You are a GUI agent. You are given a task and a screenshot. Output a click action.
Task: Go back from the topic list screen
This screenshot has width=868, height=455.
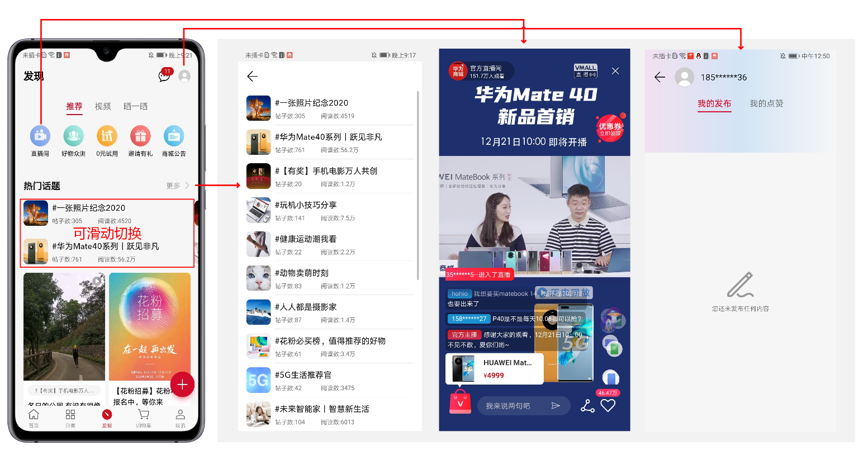coord(253,76)
